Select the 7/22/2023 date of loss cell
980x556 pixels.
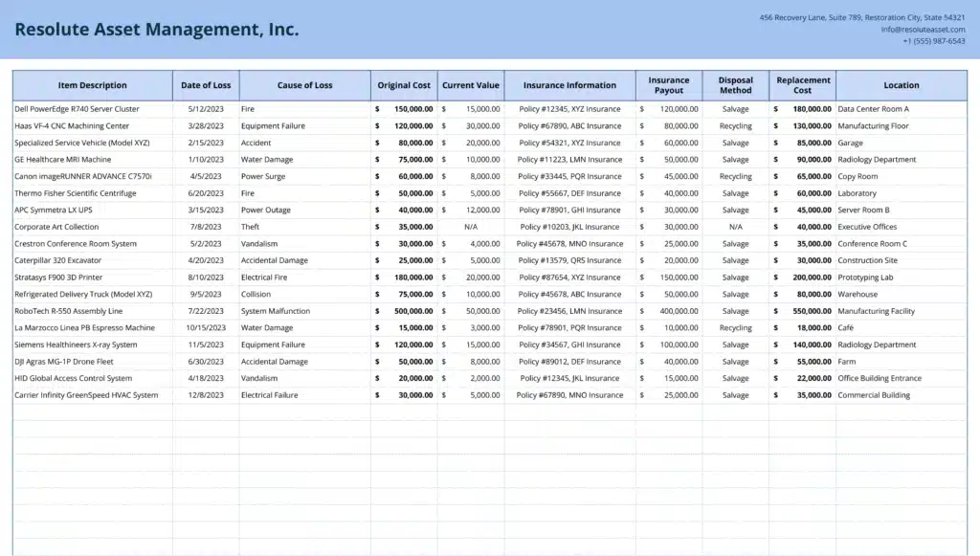tap(206, 311)
